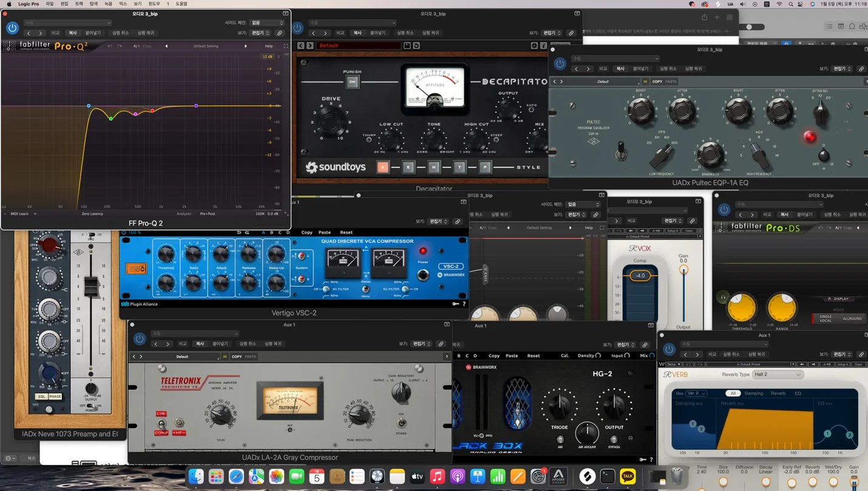The width and height of the screenshot is (868, 491).
Task: Open the Pro-Q 2 side chain dropdown
Action: pyautogui.click(x=266, y=22)
